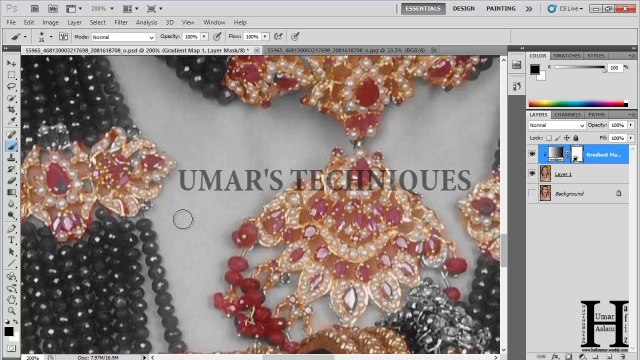Open the brush Opacity slider arrow

click(204, 36)
